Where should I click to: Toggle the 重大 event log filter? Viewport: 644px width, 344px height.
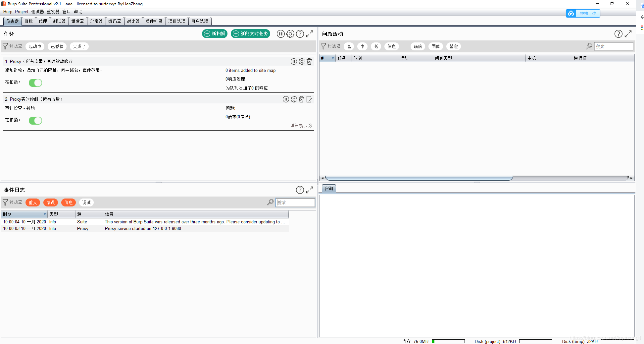tap(33, 202)
